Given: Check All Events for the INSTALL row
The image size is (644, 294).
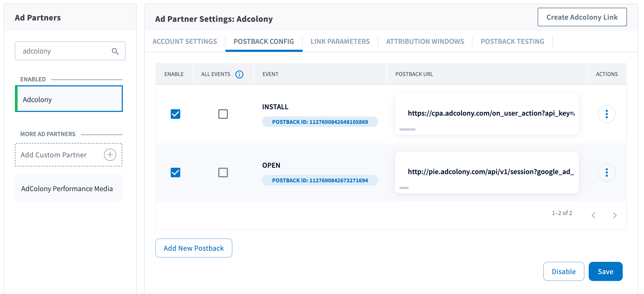Looking at the screenshot, I should (223, 114).
